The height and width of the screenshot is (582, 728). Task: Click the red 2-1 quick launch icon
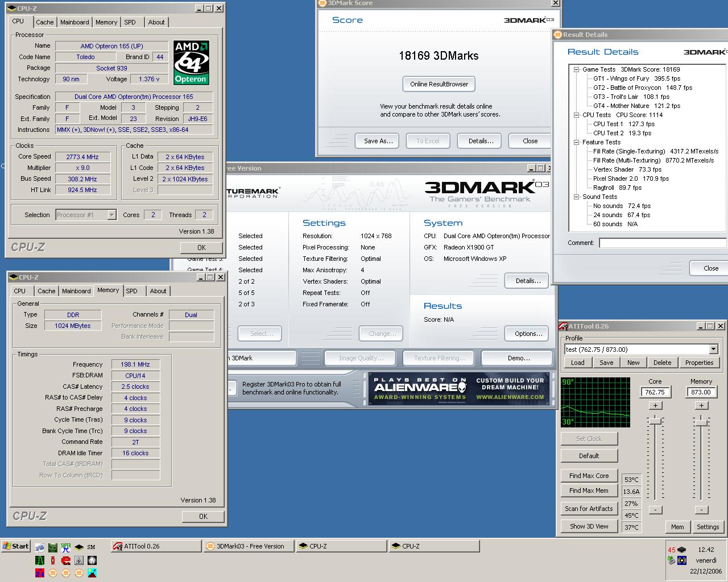pyautogui.click(x=40, y=573)
